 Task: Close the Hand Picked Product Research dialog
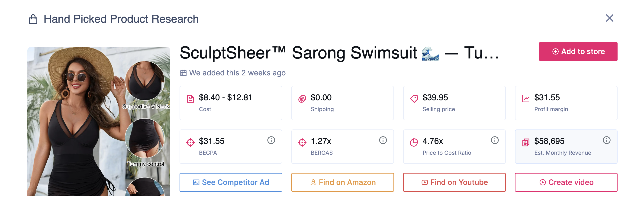pos(609,18)
